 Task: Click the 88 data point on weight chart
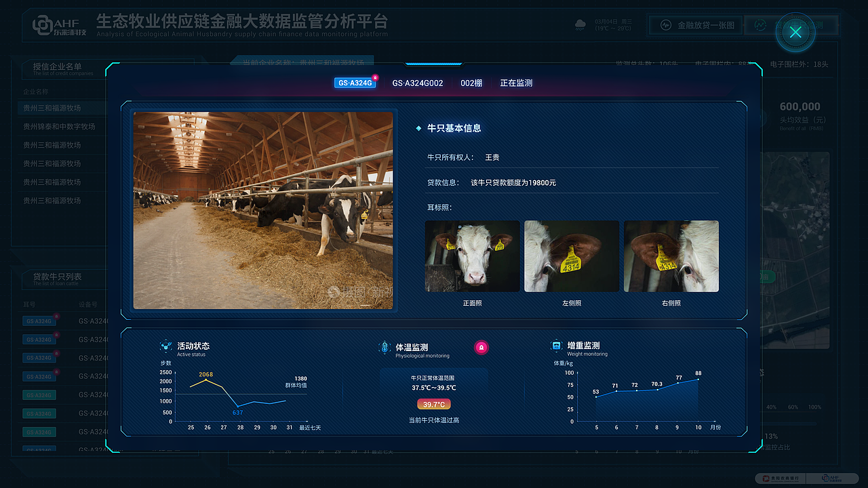pos(698,379)
